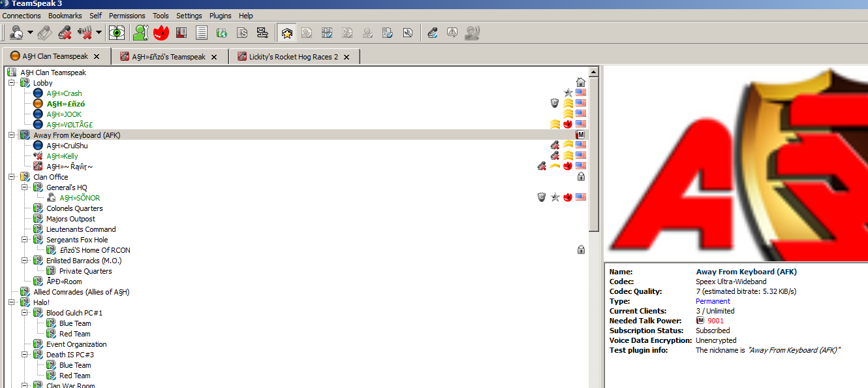Click the microphone with blue badge toolbar icon
The width and height of the screenshot is (868, 388).
point(432,32)
